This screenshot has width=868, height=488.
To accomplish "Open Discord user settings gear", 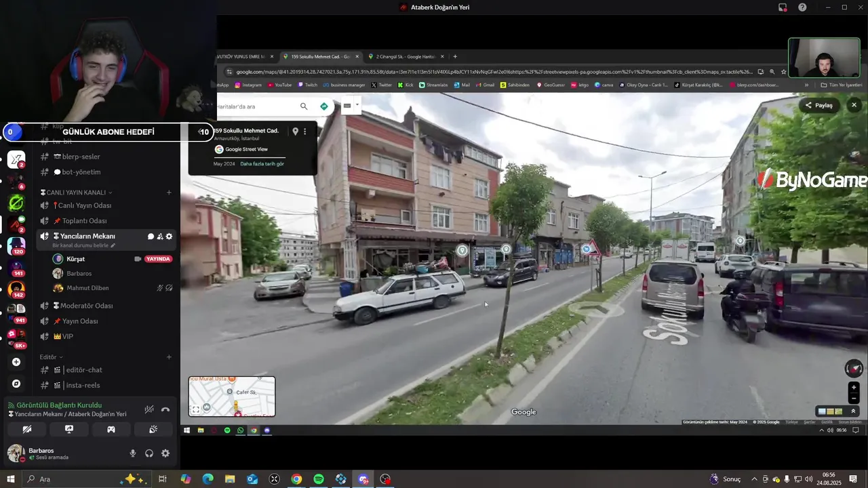I will (x=165, y=453).
